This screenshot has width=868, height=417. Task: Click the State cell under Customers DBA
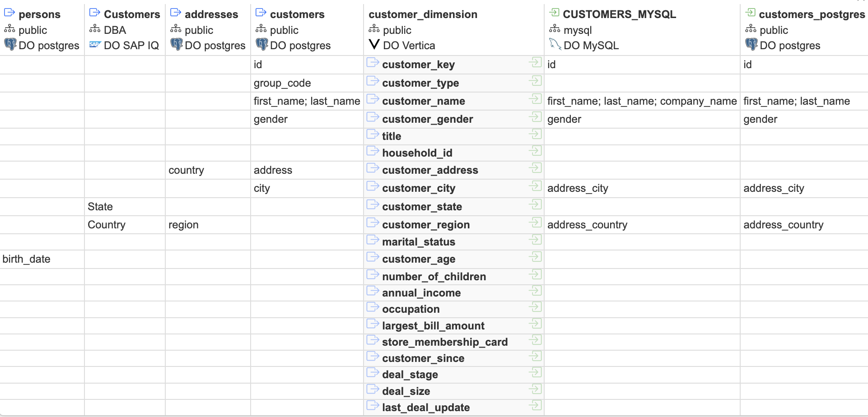pyautogui.click(x=100, y=207)
